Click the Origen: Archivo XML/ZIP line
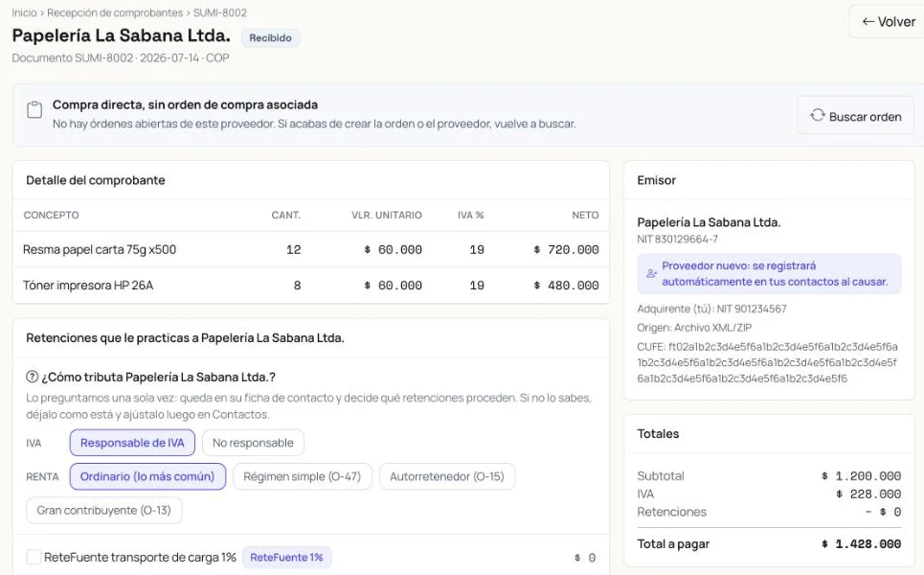Viewport: 924px width, 575px height. (x=694, y=328)
